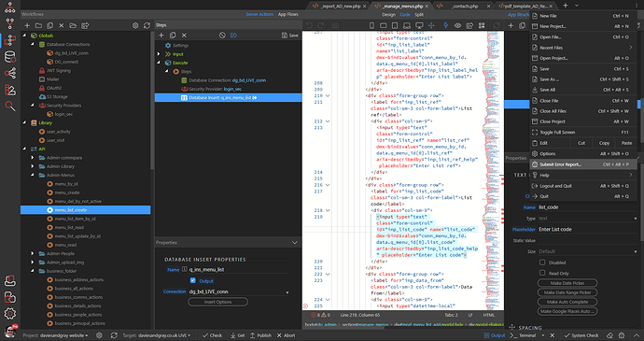
Task: Click the eye preview icon in editor toolbar
Action: [457, 25]
